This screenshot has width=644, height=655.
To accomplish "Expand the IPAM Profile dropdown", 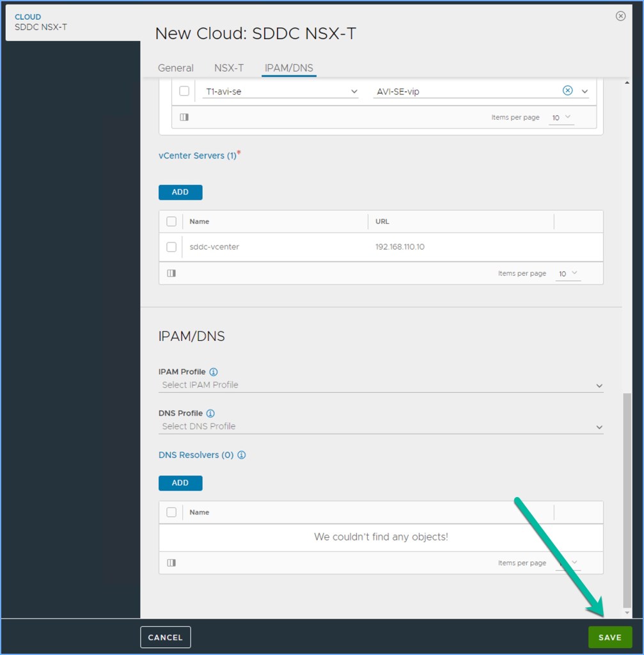I will click(x=599, y=386).
